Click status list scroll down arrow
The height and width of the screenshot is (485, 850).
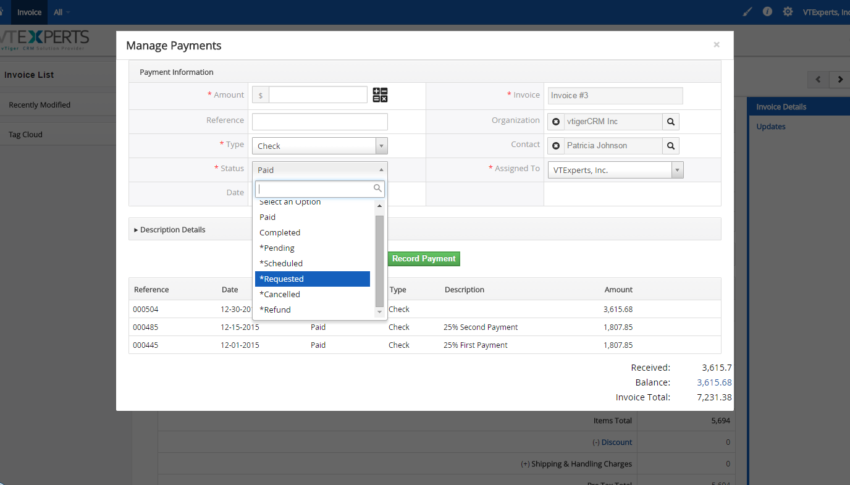379,312
